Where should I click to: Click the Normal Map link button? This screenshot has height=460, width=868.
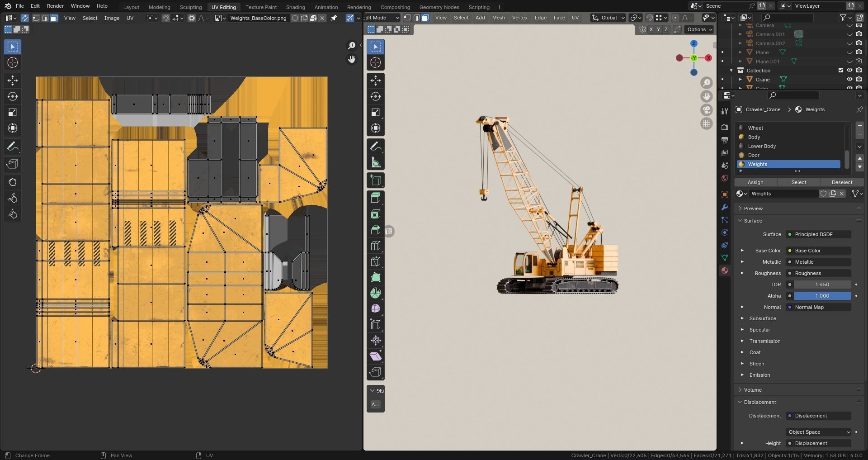[819, 307]
